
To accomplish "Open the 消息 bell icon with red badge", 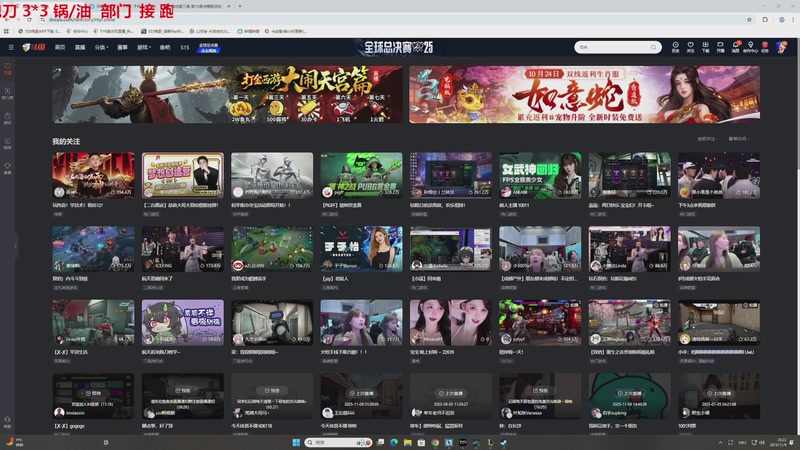I will click(736, 47).
